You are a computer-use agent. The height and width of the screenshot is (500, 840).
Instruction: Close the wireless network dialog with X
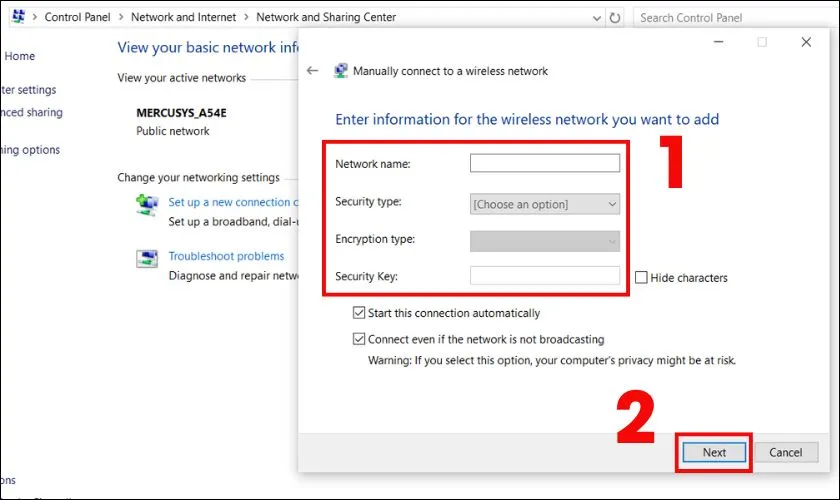pyautogui.click(x=806, y=42)
